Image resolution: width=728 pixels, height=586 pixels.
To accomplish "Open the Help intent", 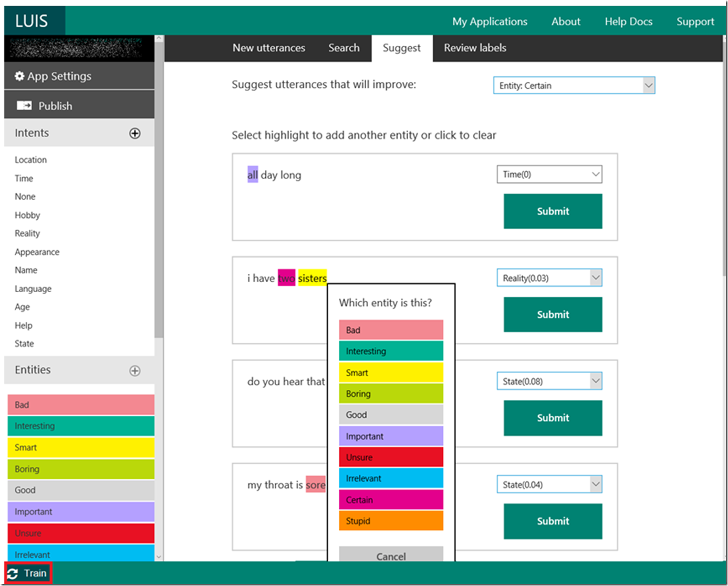I will pyautogui.click(x=24, y=326).
